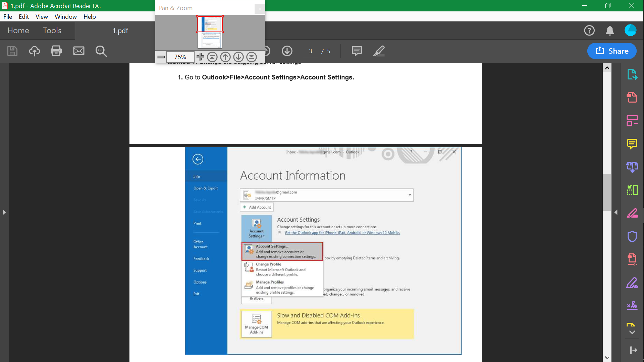Click 'Open & Export' text in document
The width and height of the screenshot is (644, 362).
click(x=206, y=188)
